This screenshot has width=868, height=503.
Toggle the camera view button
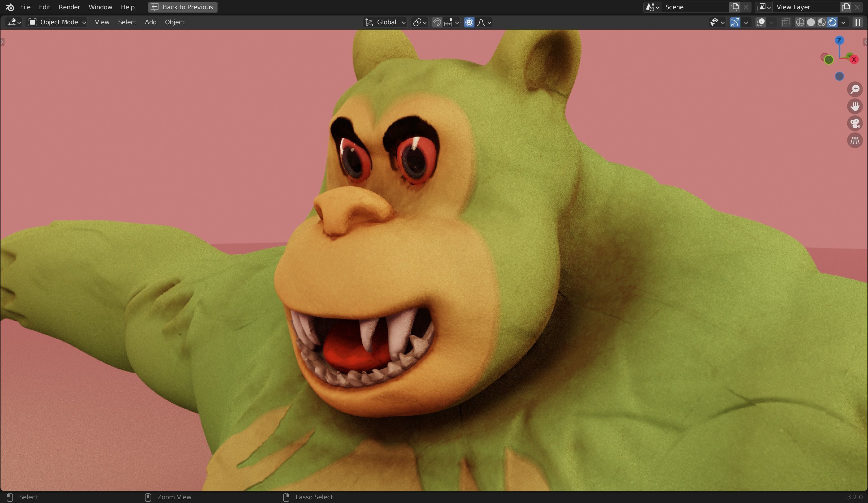coord(855,124)
